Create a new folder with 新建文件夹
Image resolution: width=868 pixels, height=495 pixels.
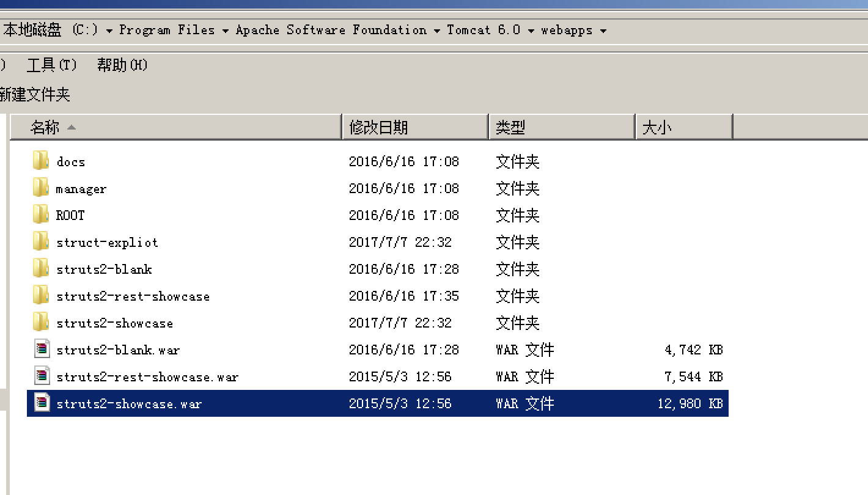tap(35, 95)
